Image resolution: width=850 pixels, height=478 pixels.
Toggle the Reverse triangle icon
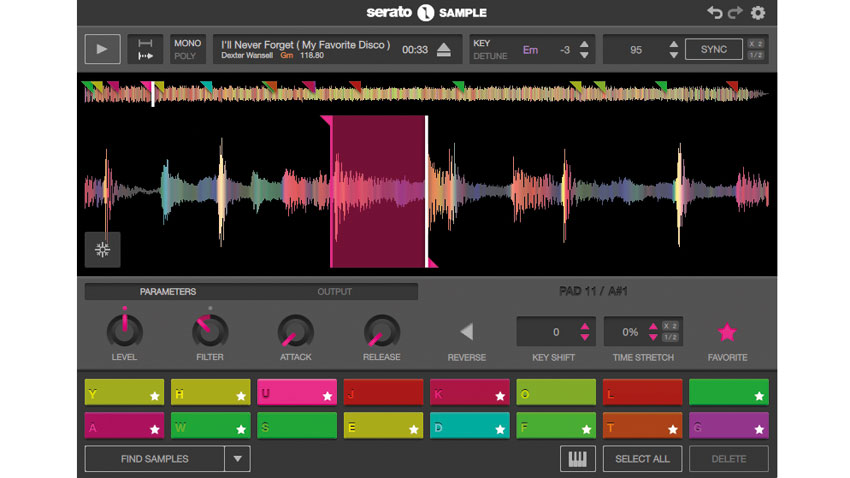pos(467,332)
